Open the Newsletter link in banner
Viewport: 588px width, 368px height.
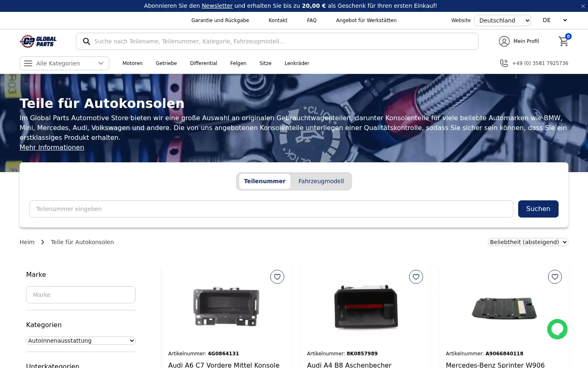click(217, 6)
